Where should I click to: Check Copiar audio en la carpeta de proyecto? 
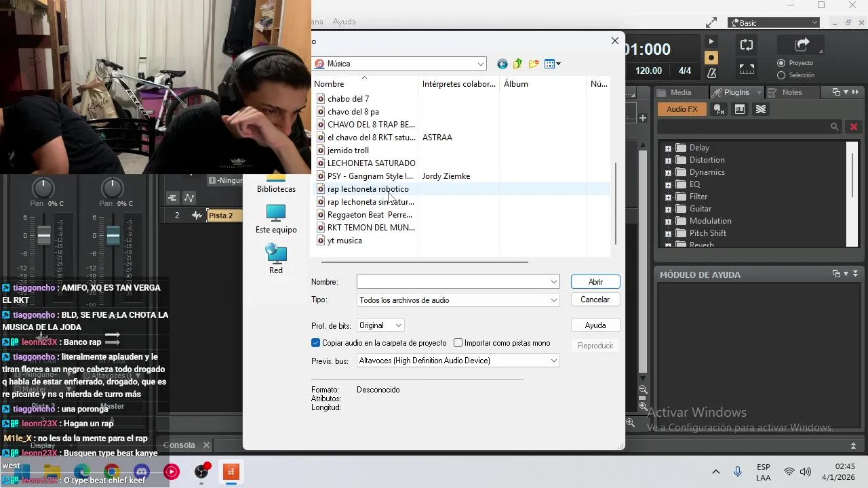point(315,343)
